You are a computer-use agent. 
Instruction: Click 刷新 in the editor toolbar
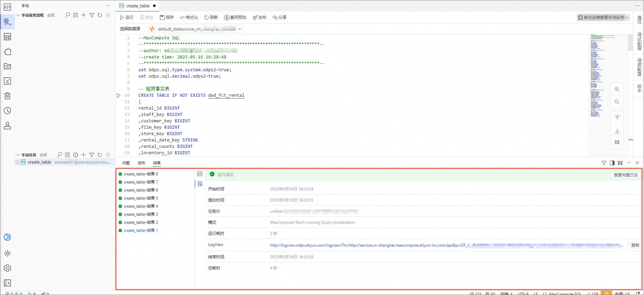tap(211, 17)
